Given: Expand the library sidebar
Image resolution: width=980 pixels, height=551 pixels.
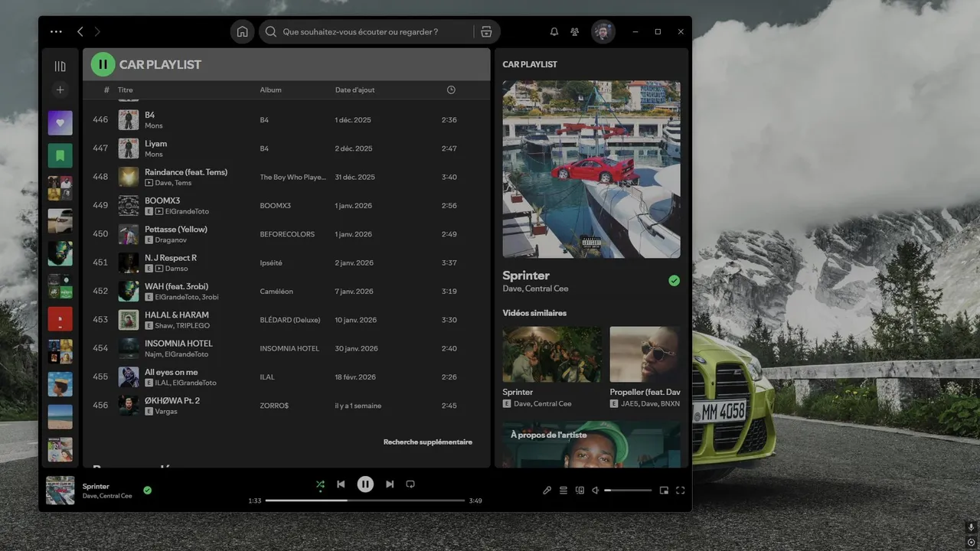Looking at the screenshot, I should (60, 66).
